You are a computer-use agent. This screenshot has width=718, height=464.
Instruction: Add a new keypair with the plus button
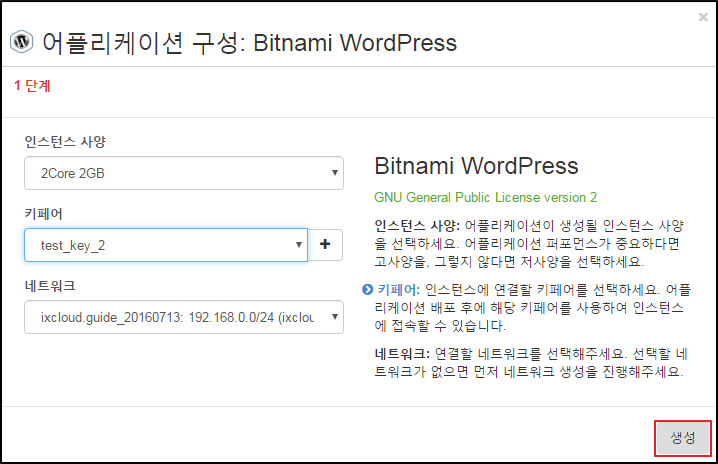[325, 245]
